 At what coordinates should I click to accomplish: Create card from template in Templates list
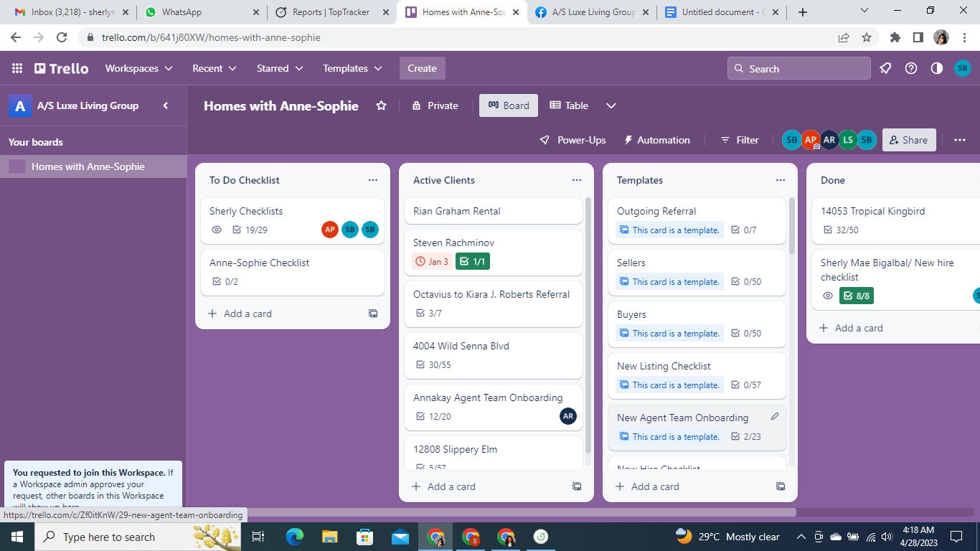pyautogui.click(x=781, y=486)
